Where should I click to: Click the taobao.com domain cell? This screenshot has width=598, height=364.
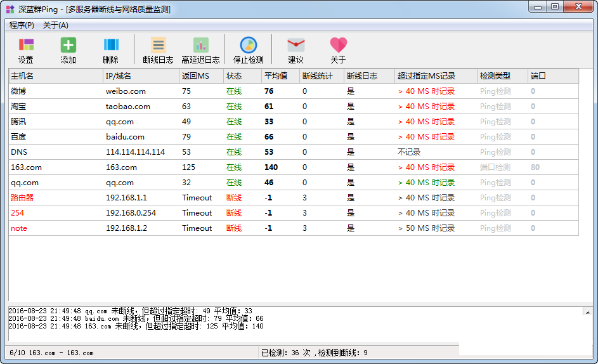point(128,107)
